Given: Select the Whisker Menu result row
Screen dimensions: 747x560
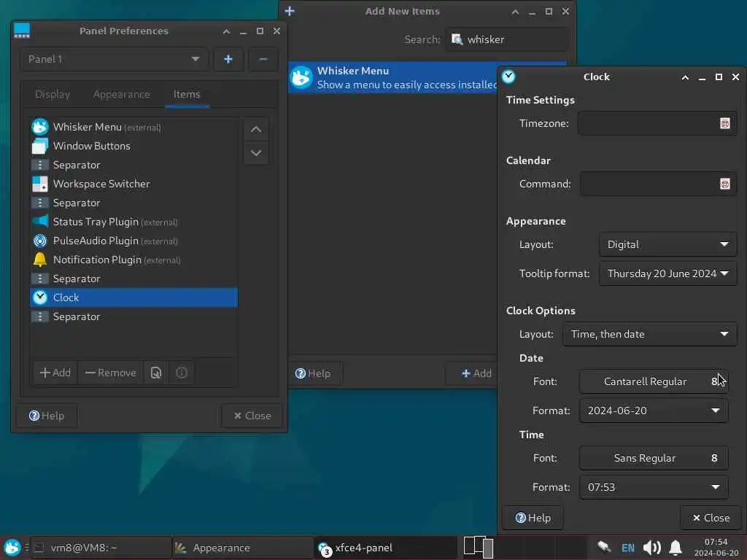Looking at the screenshot, I should coord(393,77).
